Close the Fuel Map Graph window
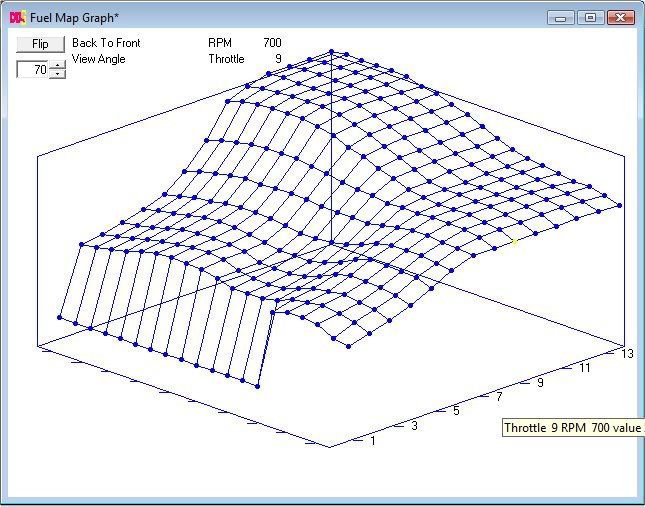Image resolution: width=645 pixels, height=507 pixels. tap(621, 18)
